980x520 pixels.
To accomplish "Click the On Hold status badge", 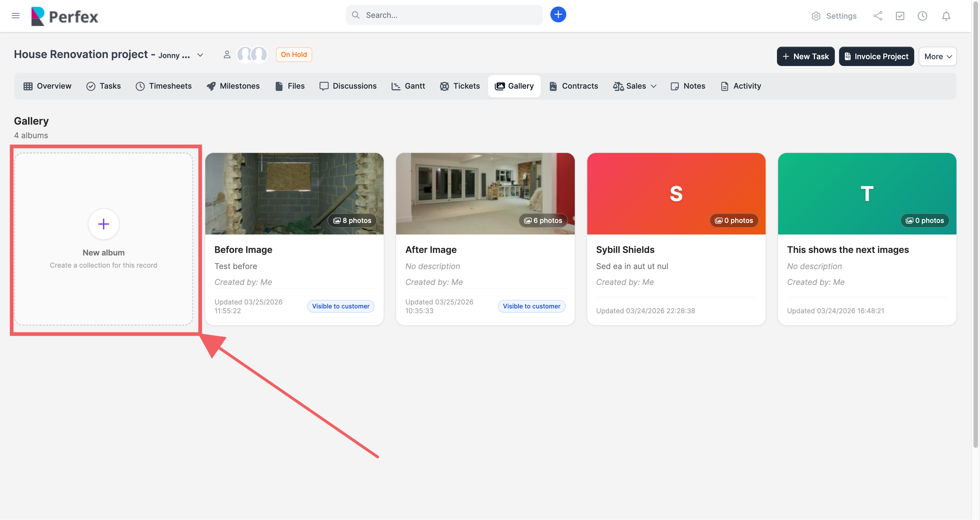I will pos(294,55).
